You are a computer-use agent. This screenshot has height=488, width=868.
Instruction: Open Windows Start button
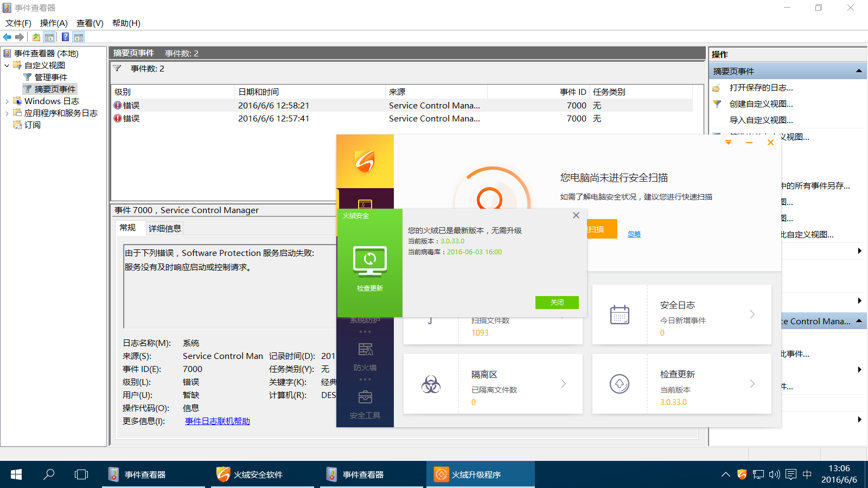[x=16, y=474]
